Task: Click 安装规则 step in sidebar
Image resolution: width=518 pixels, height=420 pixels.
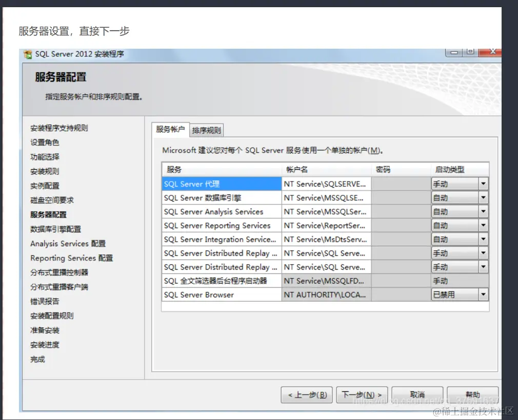Action: click(45, 171)
